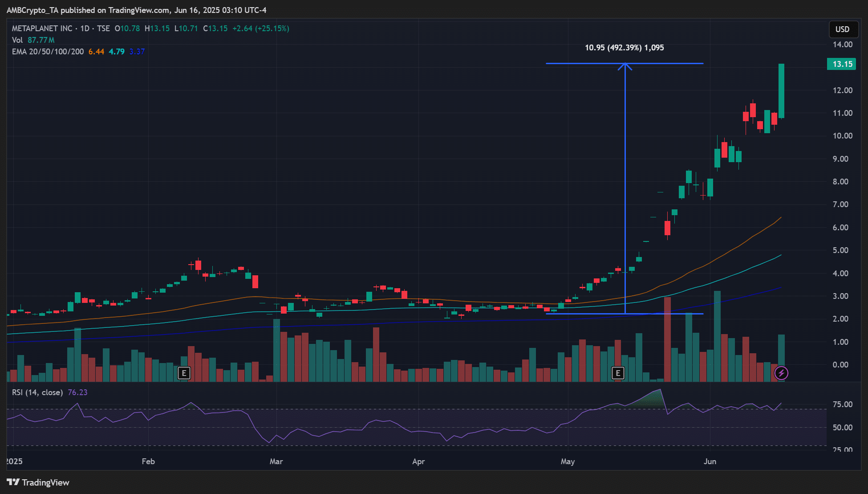Click the METAPLANET INC symbol title
Viewport: 868px width, 494px height.
coord(42,29)
